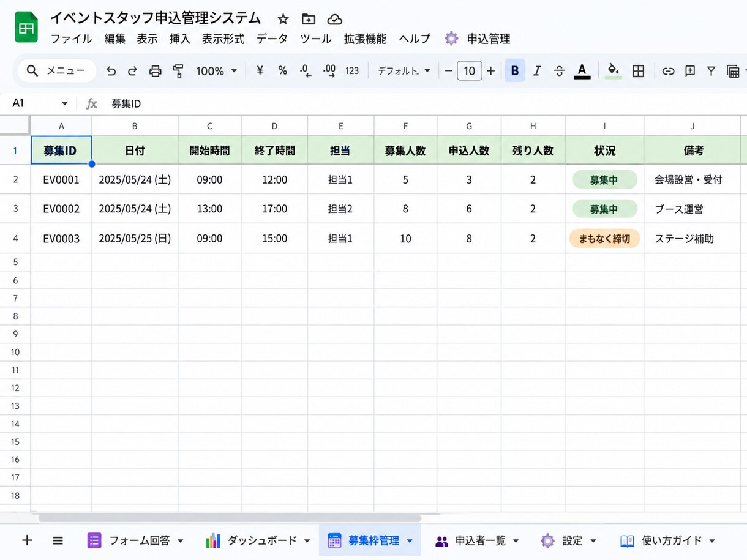
Task: Open the zoom 100% dropdown
Action: click(216, 71)
